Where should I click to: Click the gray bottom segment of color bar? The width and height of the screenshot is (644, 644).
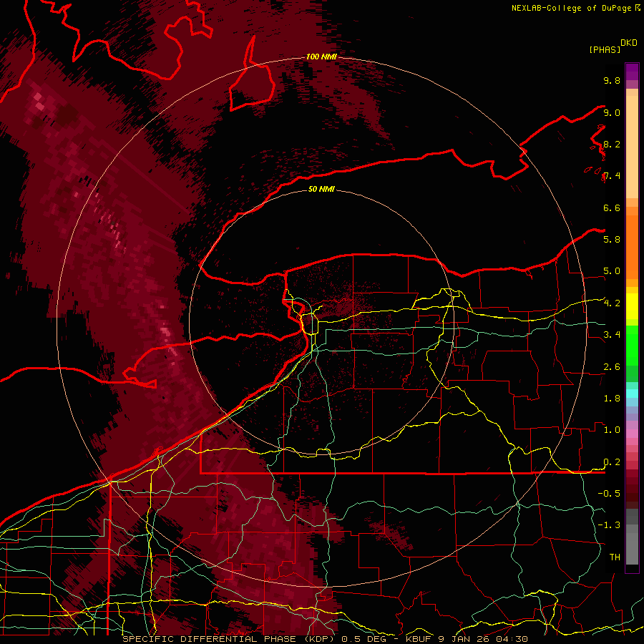[x=632, y=546]
